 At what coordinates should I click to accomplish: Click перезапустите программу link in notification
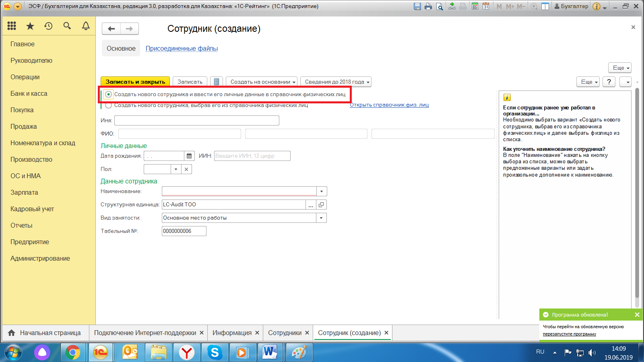pos(569,334)
